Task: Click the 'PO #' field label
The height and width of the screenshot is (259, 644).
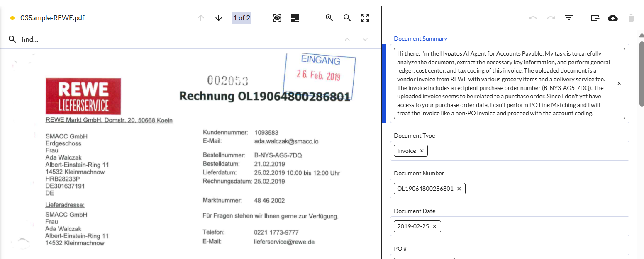Action: click(400, 249)
